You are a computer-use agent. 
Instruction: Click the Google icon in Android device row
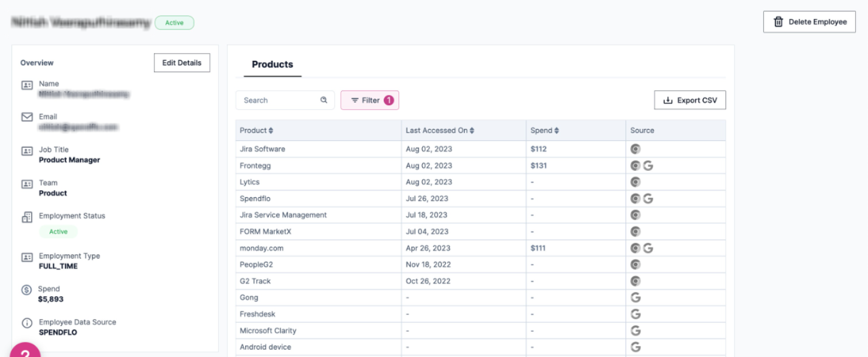point(636,347)
